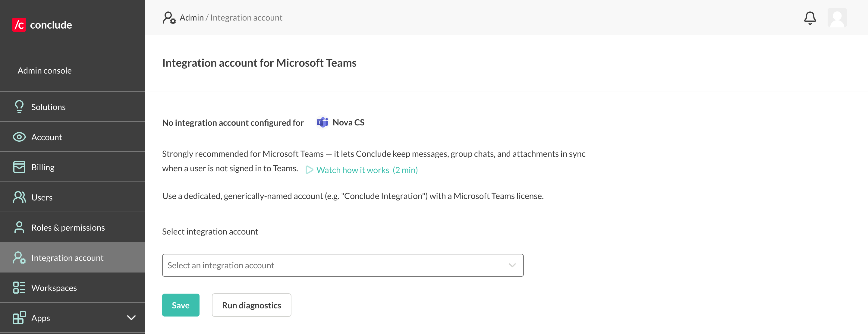The height and width of the screenshot is (334, 868).
Task: Click the Microsoft Teams logo
Action: coord(322,122)
